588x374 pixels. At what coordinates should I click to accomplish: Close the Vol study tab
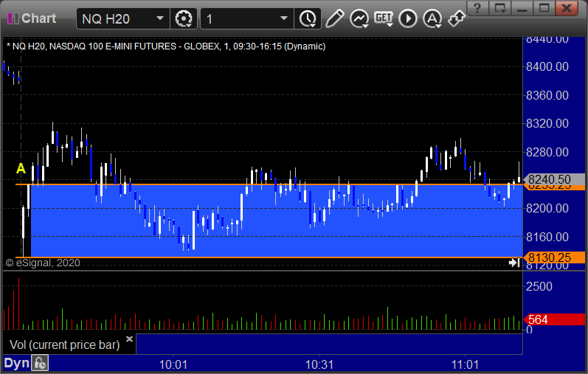129,339
